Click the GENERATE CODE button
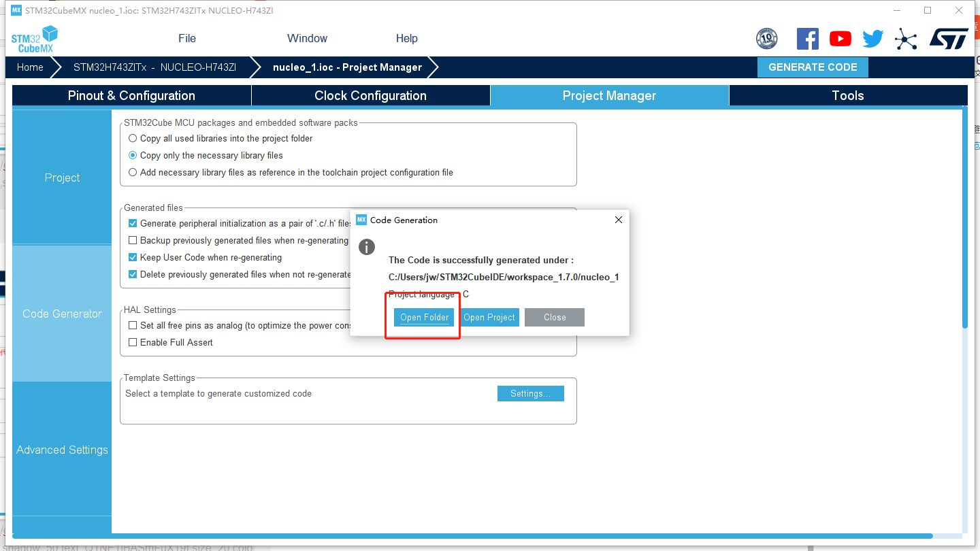The height and width of the screenshot is (551, 980). 813,67
